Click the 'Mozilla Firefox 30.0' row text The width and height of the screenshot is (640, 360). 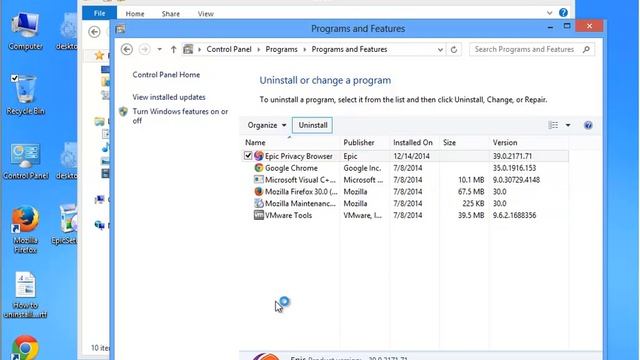click(x=301, y=191)
